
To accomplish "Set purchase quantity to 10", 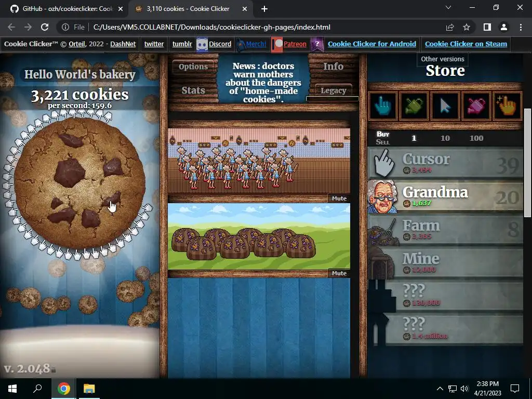I will pos(445,138).
